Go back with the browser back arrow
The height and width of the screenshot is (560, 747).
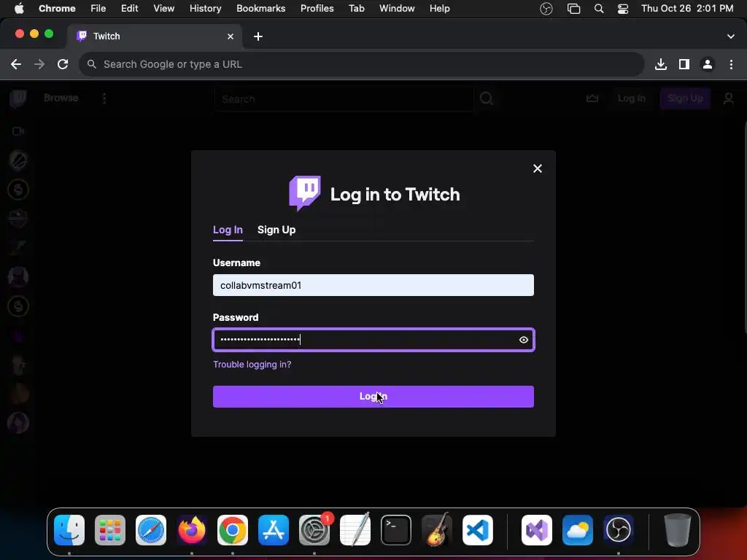tap(16, 64)
